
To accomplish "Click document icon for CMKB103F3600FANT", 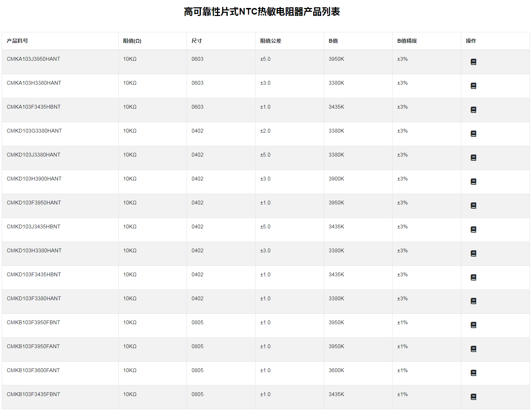I will point(473,373).
